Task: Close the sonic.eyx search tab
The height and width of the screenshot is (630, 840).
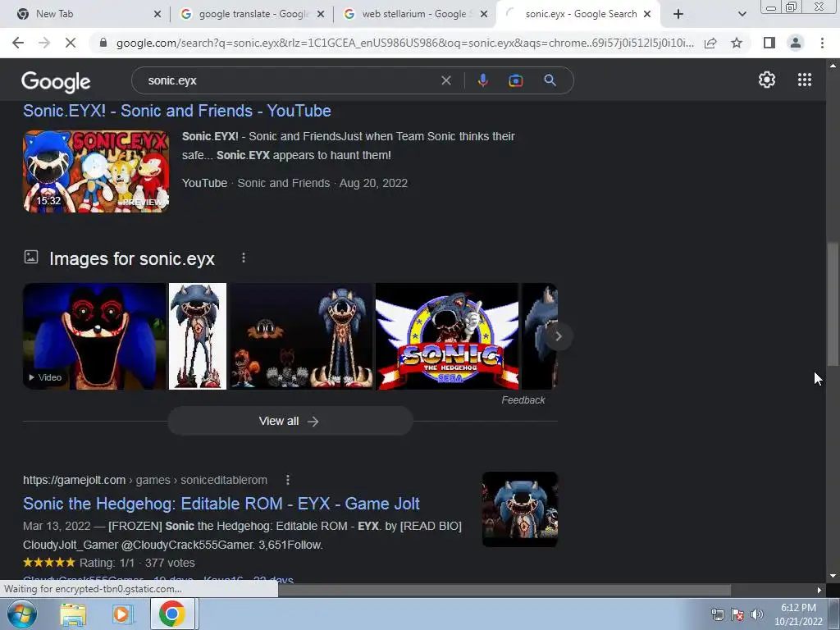Action: click(x=647, y=14)
